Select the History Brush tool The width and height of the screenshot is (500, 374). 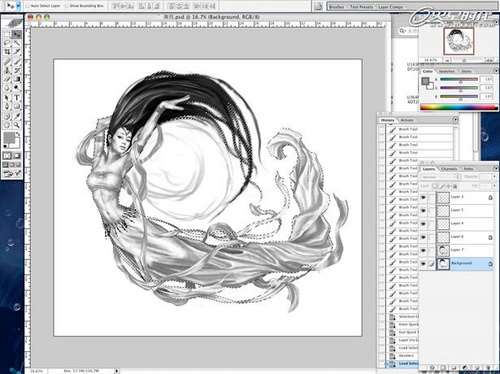tap(17, 70)
